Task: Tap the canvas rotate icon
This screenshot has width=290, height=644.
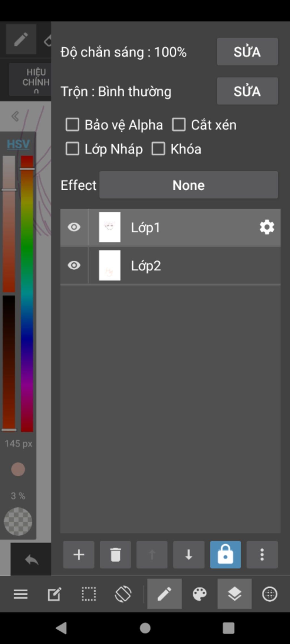Action: tap(123, 594)
